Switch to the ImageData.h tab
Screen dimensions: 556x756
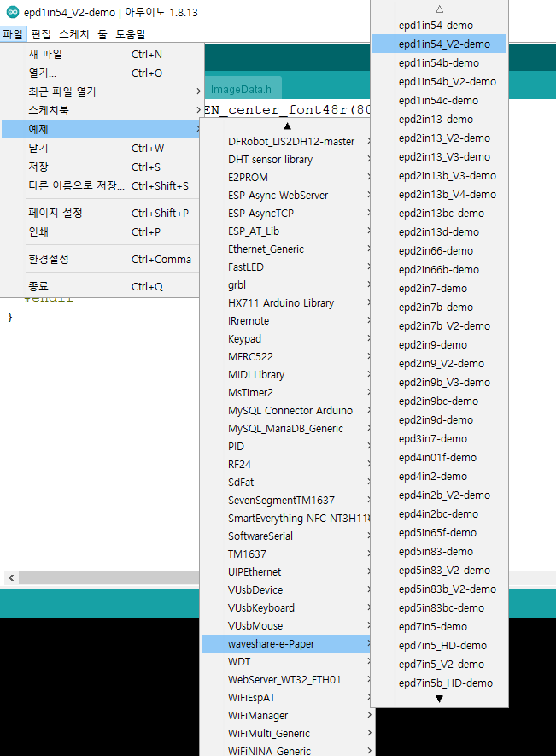pos(241,89)
